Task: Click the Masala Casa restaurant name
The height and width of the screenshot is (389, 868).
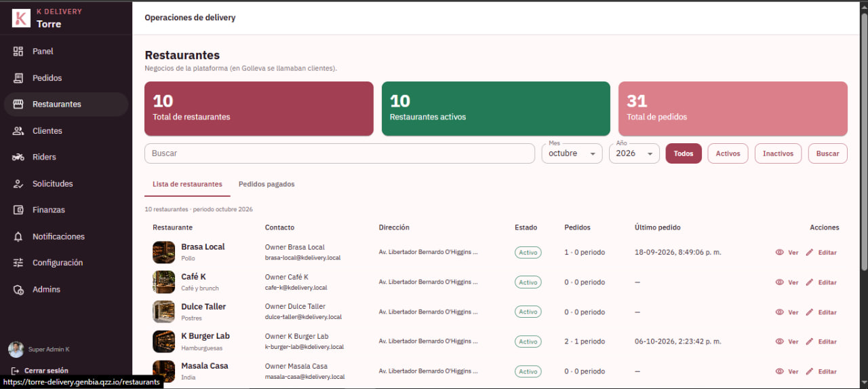Action: coord(205,366)
